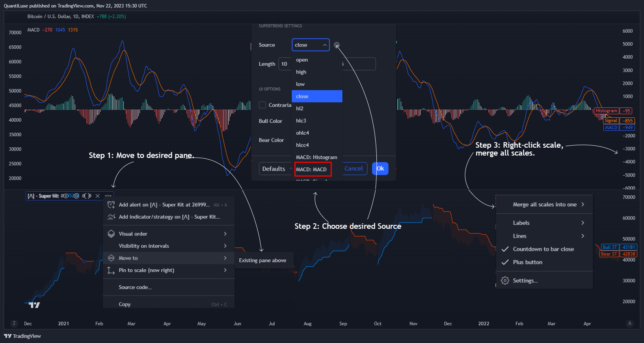Click the TradingView logo at bottom left
The image size is (644, 343).
(x=22, y=336)
